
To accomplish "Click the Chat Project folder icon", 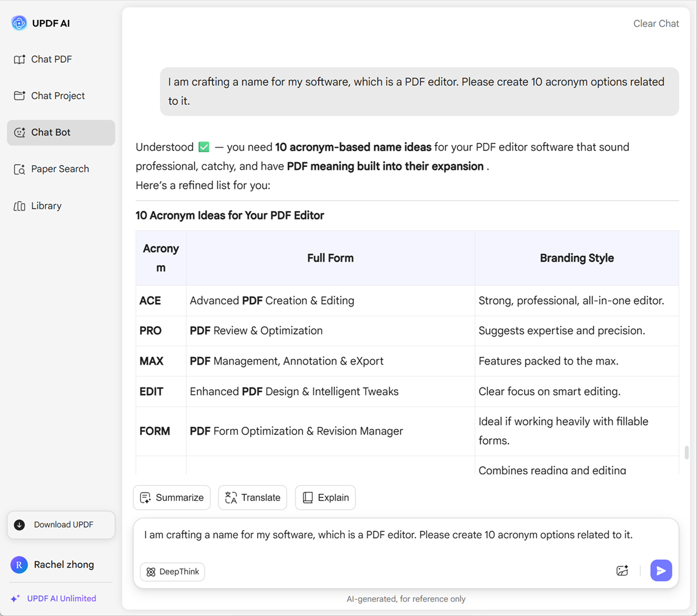I will click(19, 96).
